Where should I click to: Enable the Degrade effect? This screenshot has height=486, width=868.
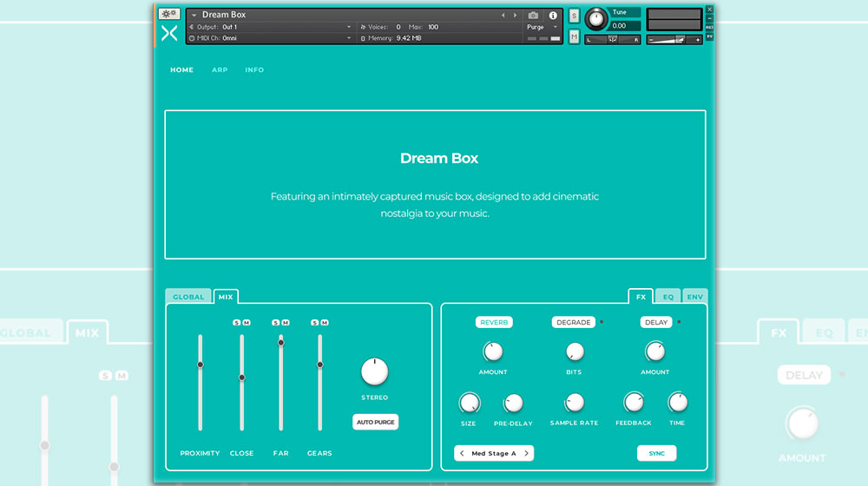[573, 322]
